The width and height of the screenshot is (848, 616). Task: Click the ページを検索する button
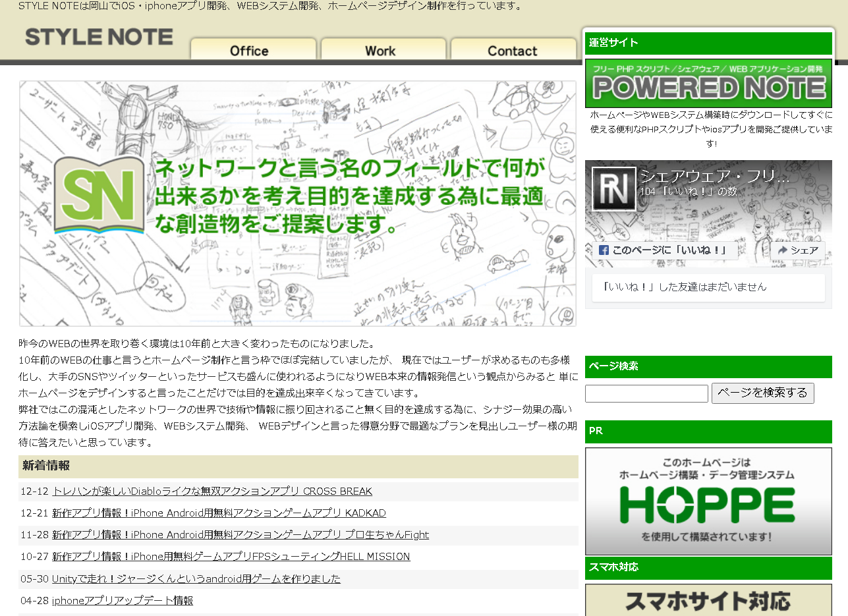(762, 393)
